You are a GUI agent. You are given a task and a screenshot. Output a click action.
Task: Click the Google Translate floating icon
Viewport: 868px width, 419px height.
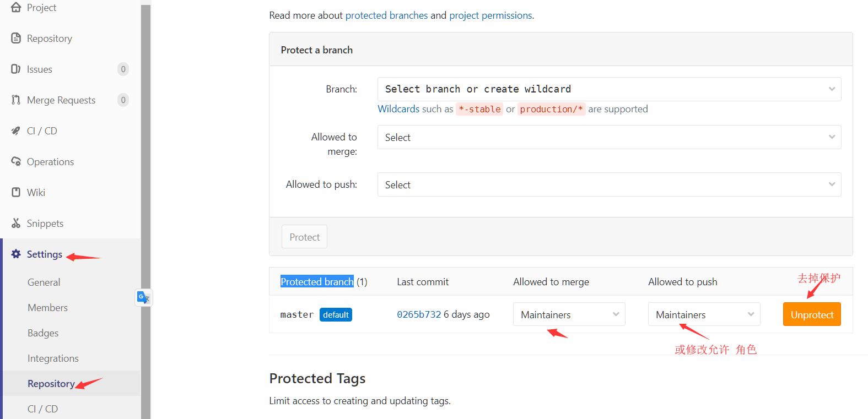(x=143, y=298)
